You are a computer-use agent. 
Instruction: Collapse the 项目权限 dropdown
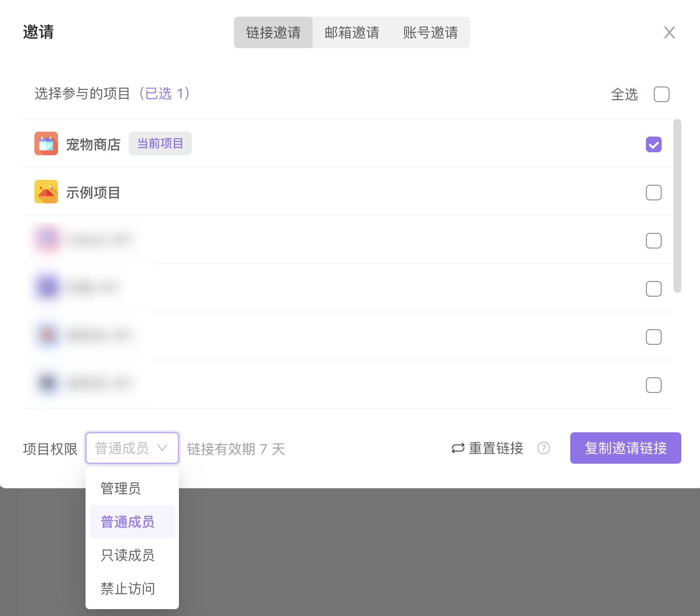pos(132,448)
